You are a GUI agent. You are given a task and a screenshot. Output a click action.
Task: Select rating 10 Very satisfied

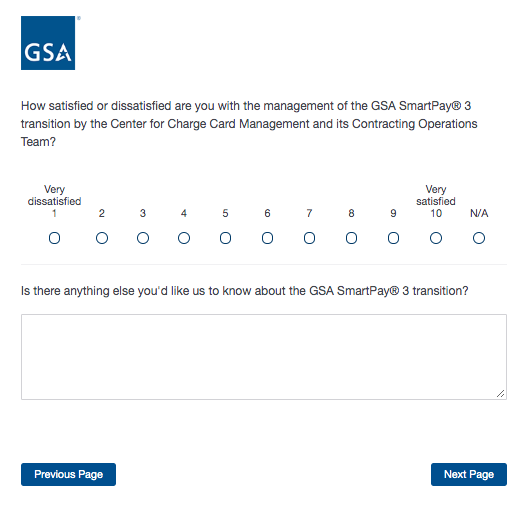[436, 238]
